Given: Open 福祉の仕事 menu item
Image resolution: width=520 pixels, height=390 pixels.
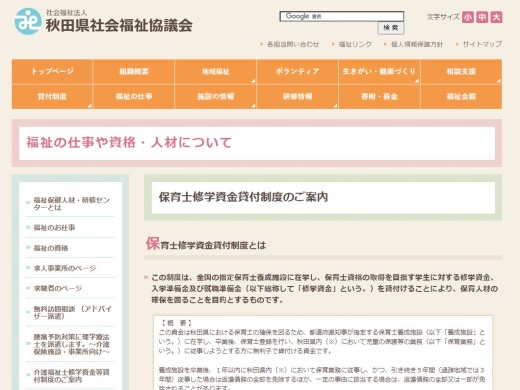Looking at the screenshot, I should point(134,97).
